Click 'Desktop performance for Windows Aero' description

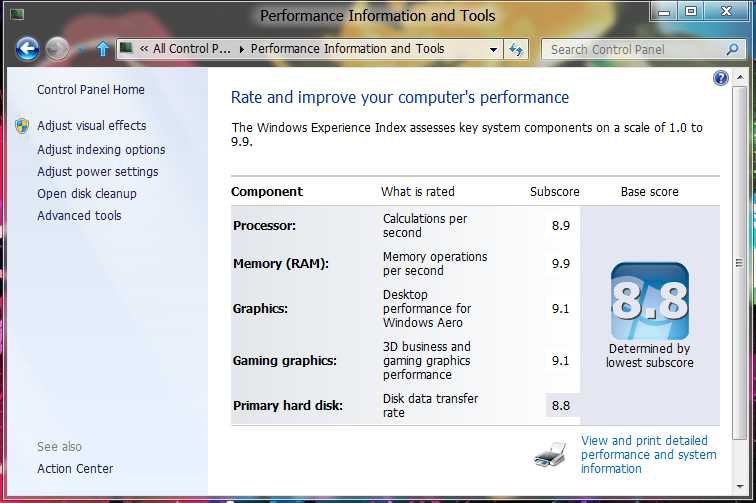[x=427, y=309]
